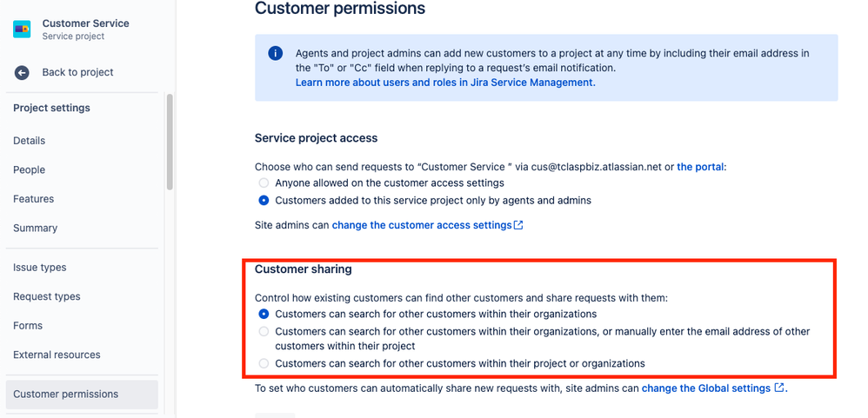Image resolution: width=868 pixels, height=418 pixels.
Task: Select 'Anyone allowed on the customer access settings'
Action: (264, 182)
